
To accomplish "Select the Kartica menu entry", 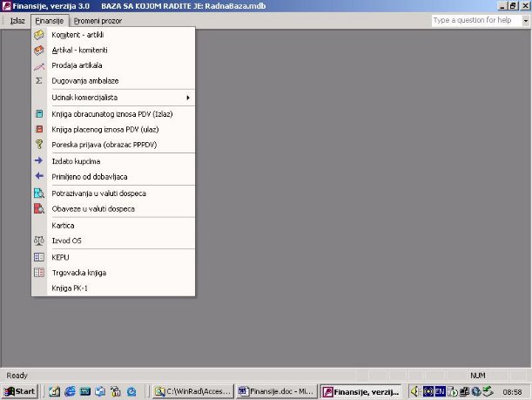I will (x=64, y=225).
